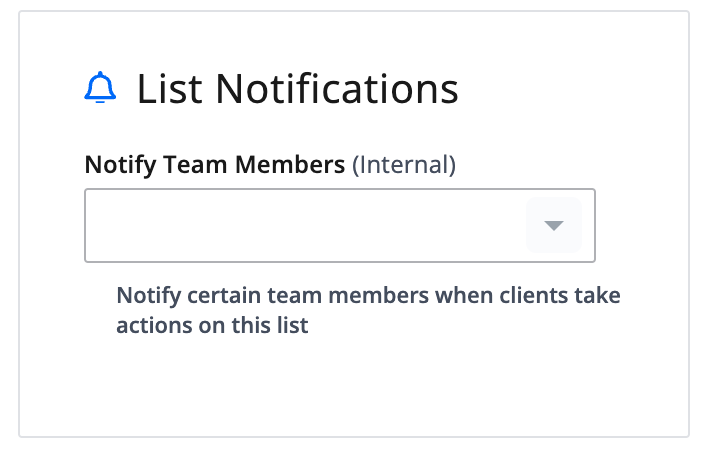Click the bell icon beside List Notifications
Image resolution: width=710 pixels, height=458 pixels.
click(x=100, y=87)
